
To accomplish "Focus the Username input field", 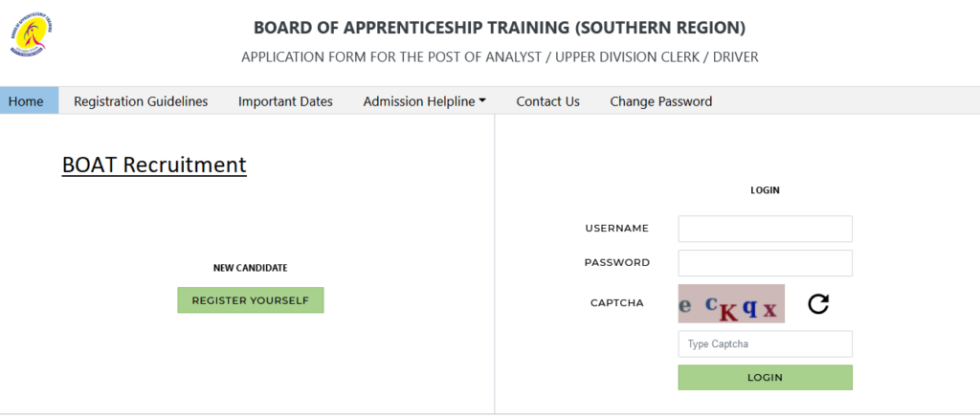I will click(765, 229).
